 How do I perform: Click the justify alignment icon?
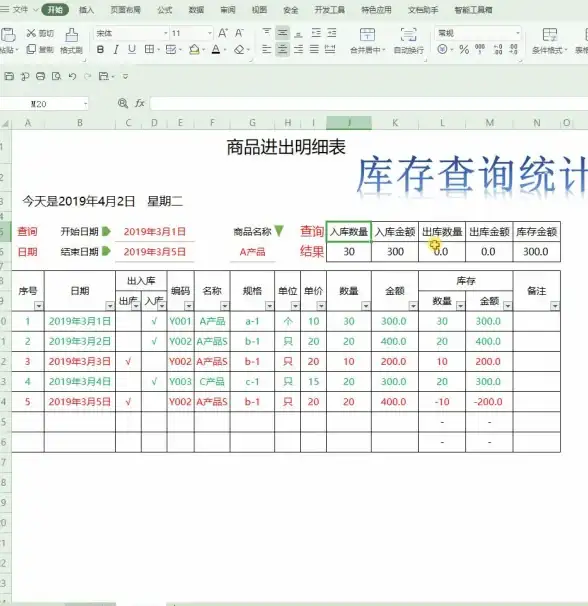pyautogui.click(x=314, y=49)
